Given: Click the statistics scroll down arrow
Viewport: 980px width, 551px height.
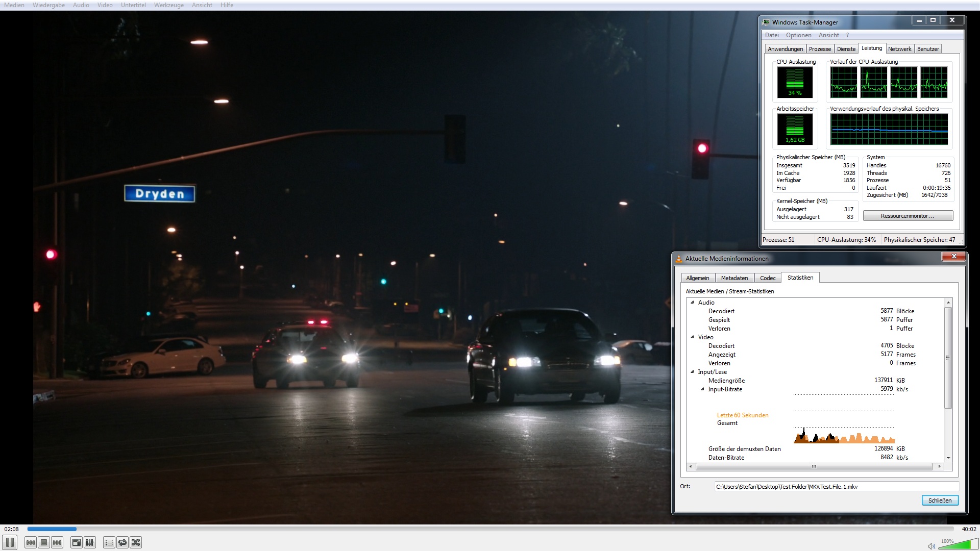Looking at the screenshot, I should click(948, 458).
